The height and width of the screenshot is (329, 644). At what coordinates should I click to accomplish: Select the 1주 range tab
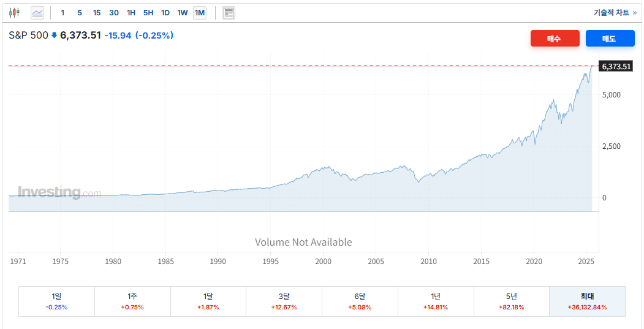[x=133, y=301]
